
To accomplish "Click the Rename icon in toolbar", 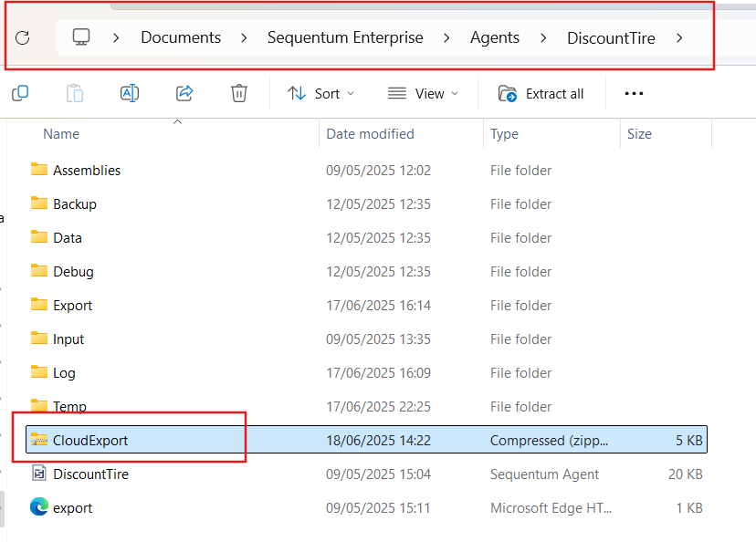I will pos(130,93).
